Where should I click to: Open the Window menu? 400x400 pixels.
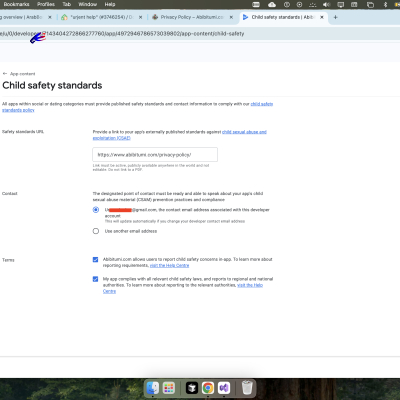[87, 4]
